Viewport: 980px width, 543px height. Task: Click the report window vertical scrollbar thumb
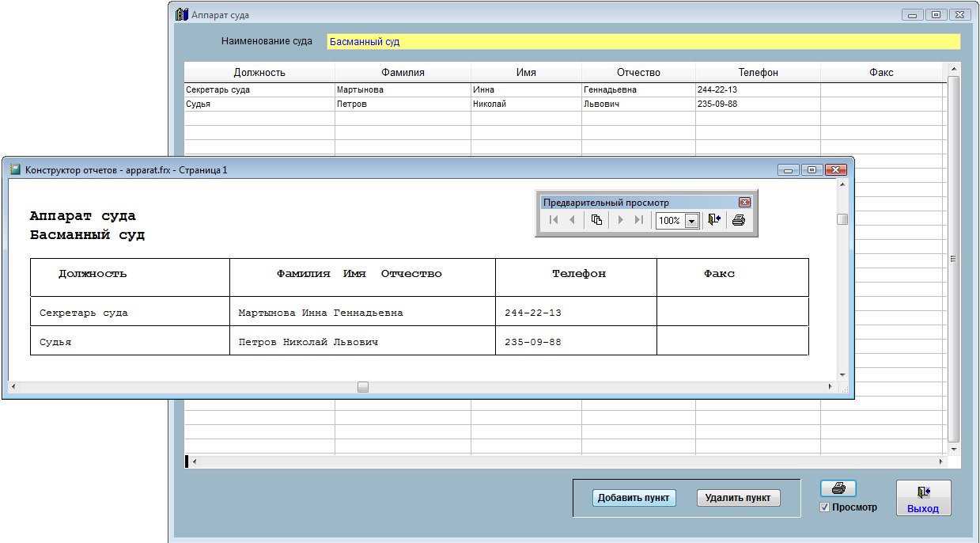click(x=842, y=219)
